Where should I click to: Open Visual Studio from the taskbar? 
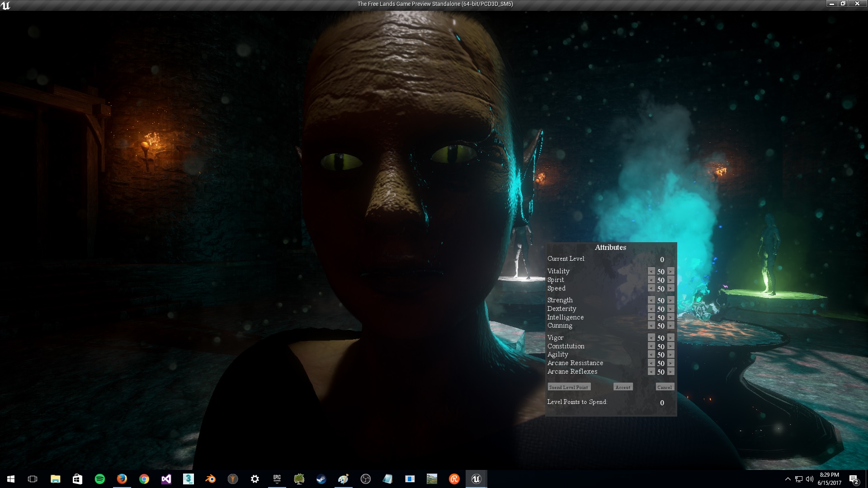[166, 479]
